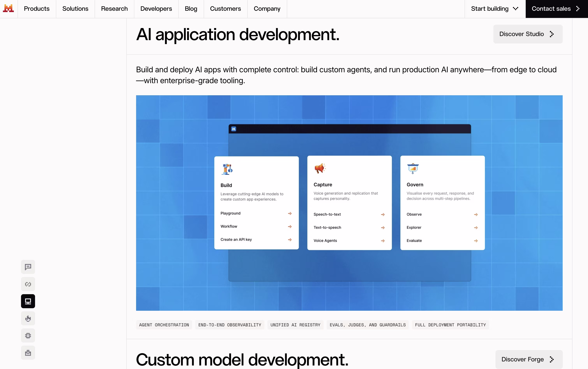Select the flame sidebar icon

click(28, 318)
